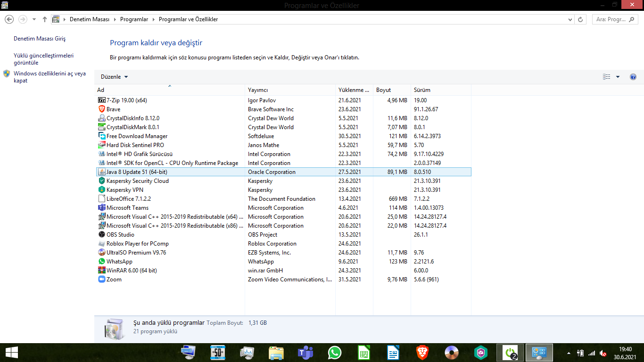Expand the view options dropdown arrow

click(618, 77)
